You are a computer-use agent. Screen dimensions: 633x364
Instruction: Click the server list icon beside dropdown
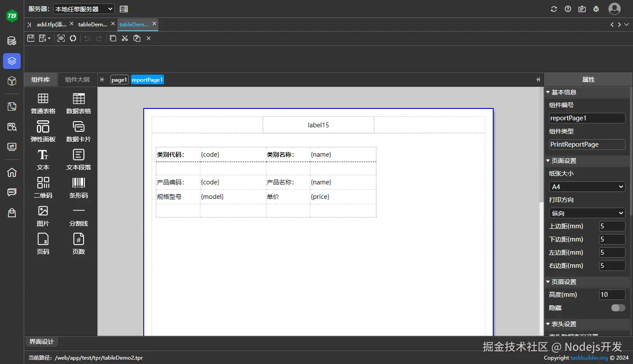click(x=124, y=9)
